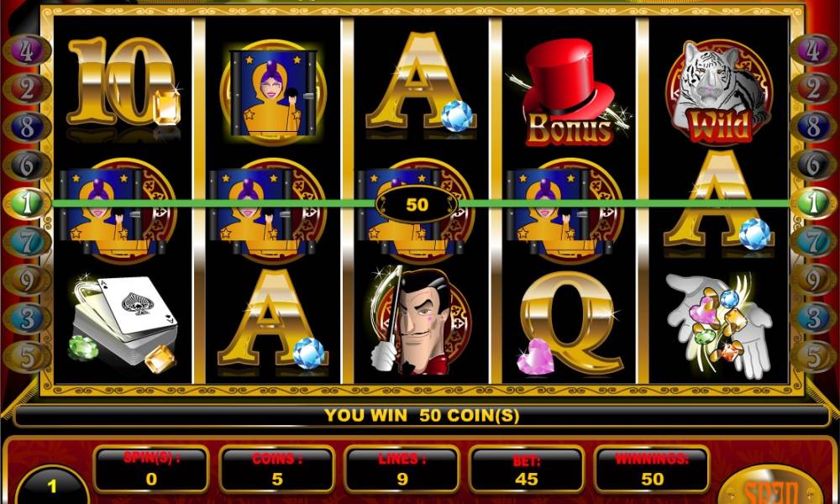Select payline 8 on the right side

click(813, 126)
